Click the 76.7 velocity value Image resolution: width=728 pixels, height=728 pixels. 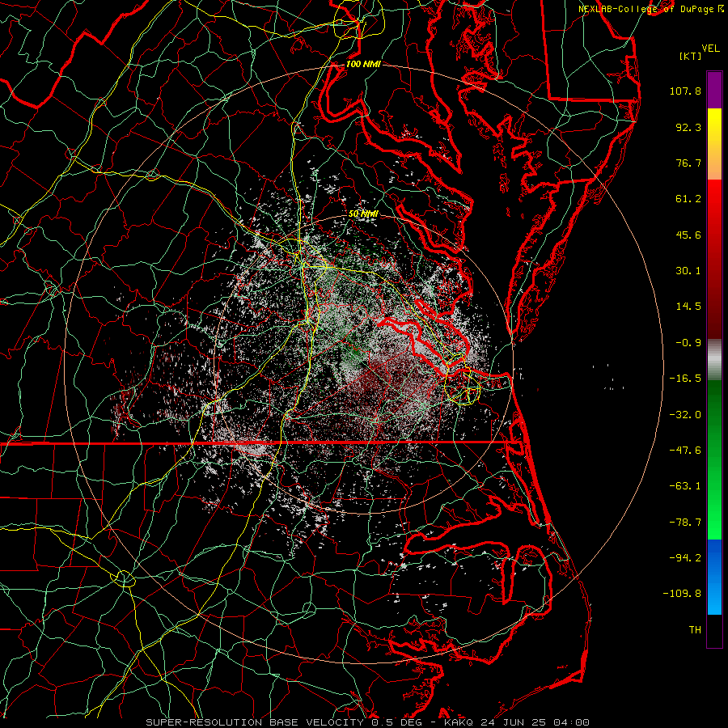tap(688, 163)
